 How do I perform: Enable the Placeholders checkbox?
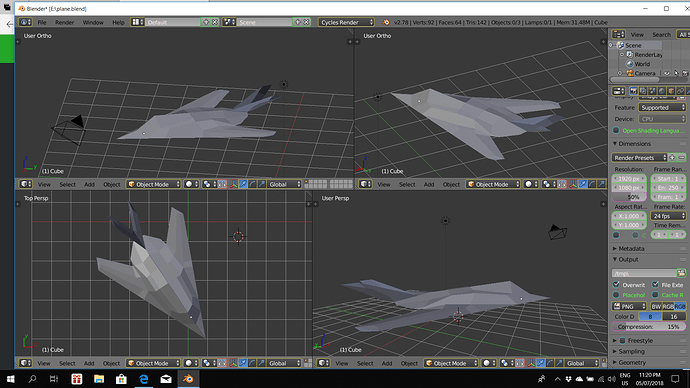point(616,295)
